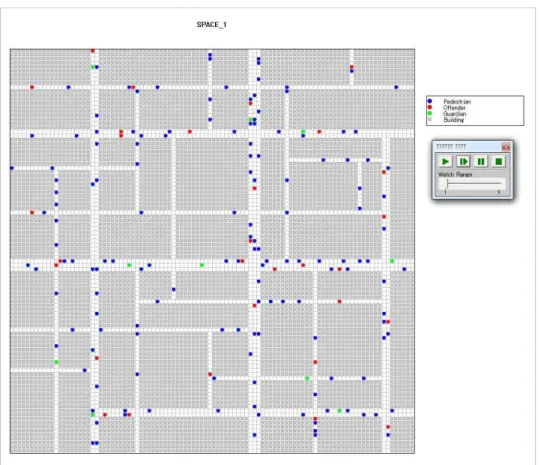Viewport: 541px width, 465px height.
Task: Pause the simulation with the pause button
Action: 481,161
